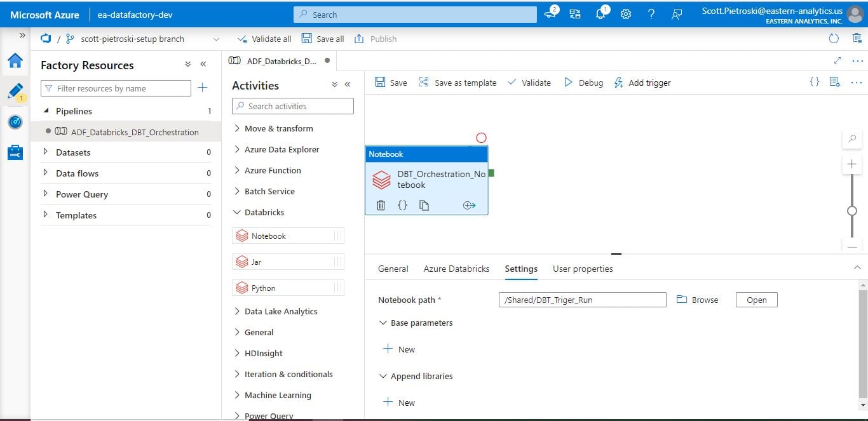Click the canvas zoom slider handle
Viewport: 868px width, 421px height.
[852, 211]
